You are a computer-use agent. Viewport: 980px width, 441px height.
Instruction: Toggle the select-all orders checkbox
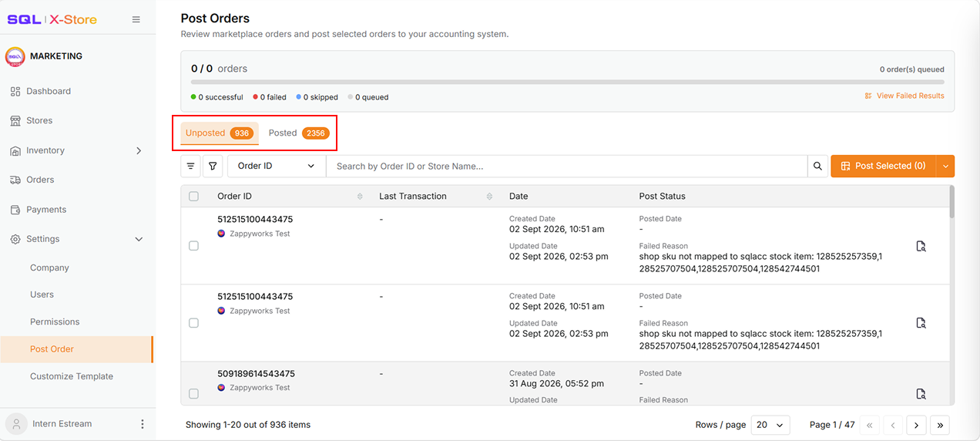193,197
